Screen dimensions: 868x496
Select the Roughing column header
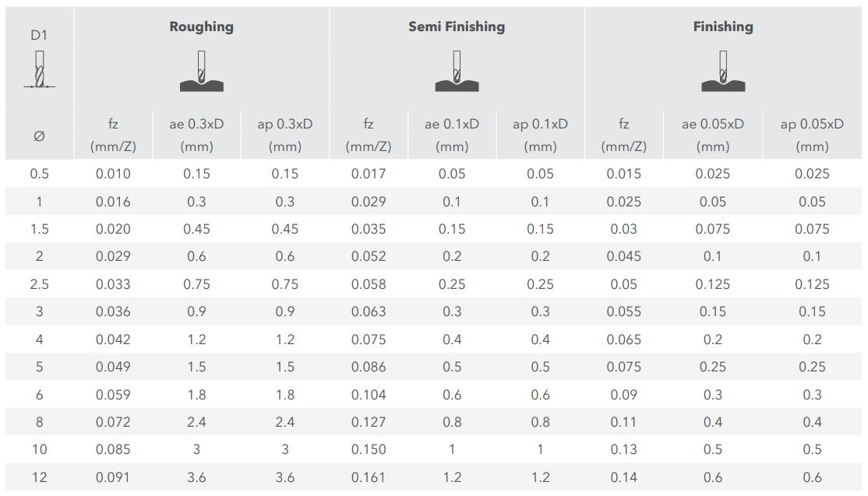click(x=202, y=26)
